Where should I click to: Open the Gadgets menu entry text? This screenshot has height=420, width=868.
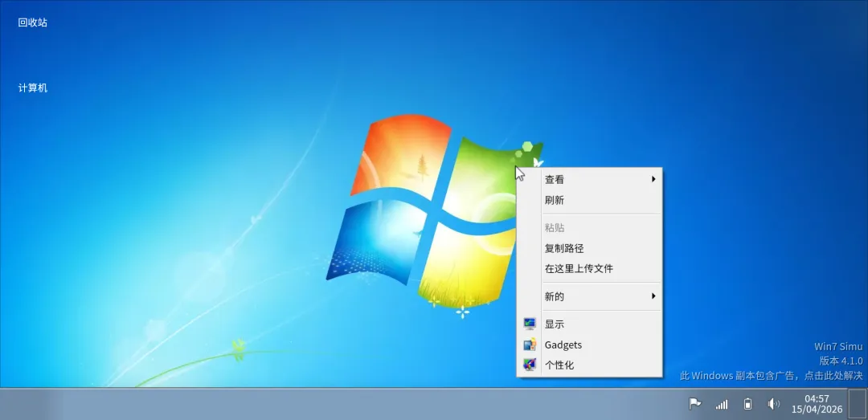point(563,345)
